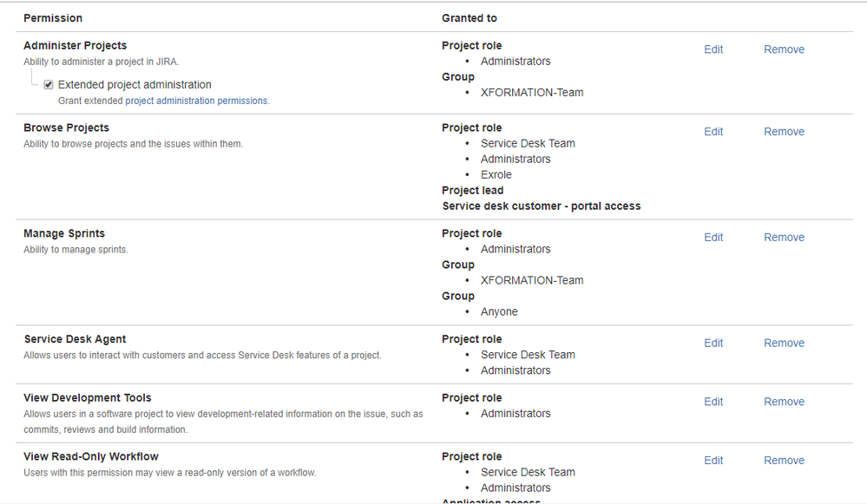Click Service Desk Team under Browse Projects
Screen dimensions: 867x504
pyautogui.click(x=528, y=142)
